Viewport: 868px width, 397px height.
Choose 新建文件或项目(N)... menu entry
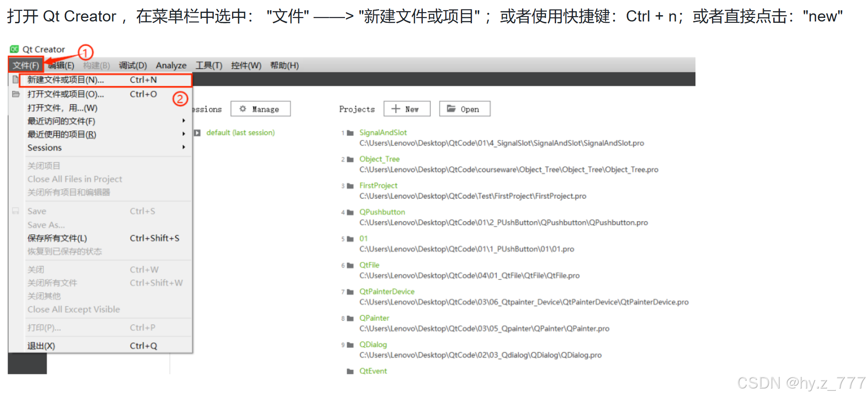[105, 80]
